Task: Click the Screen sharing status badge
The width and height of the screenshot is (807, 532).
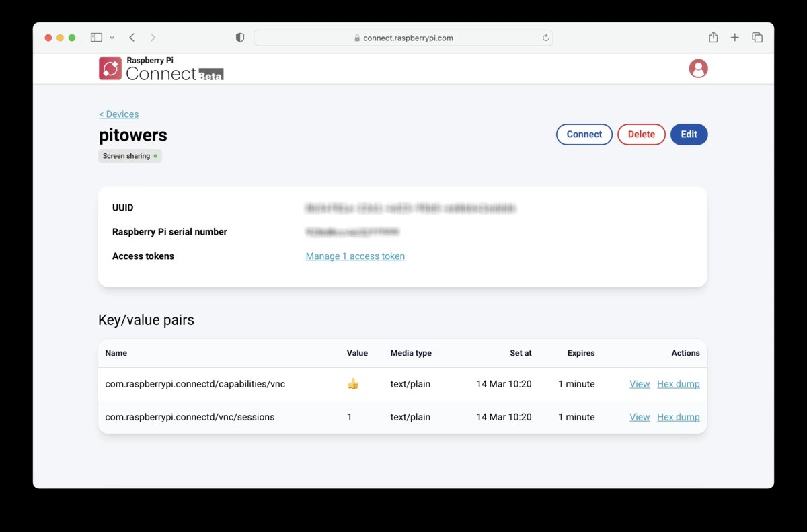Action: pyautogui.click(x=130, y=156)
